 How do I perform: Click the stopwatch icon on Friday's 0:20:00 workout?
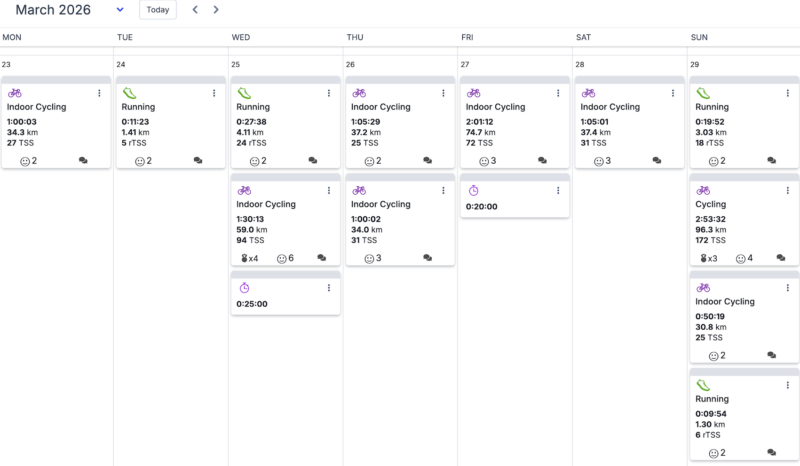[474, 190]
